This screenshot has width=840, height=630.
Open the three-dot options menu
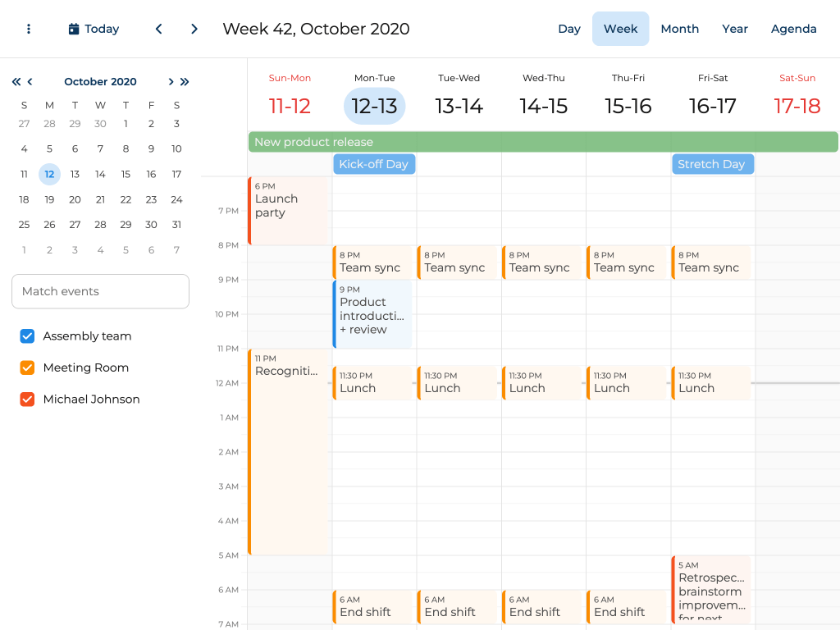(x=29, y=29)
